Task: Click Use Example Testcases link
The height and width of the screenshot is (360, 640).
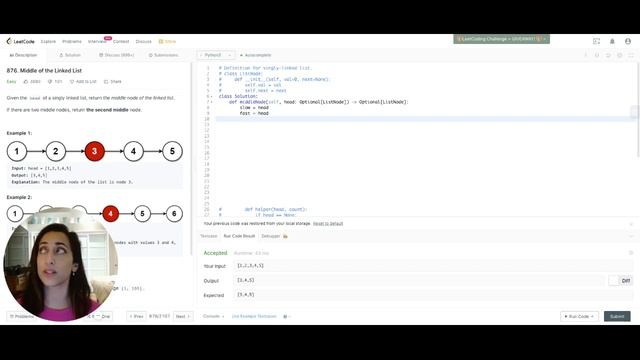Action: pos(254,316)
